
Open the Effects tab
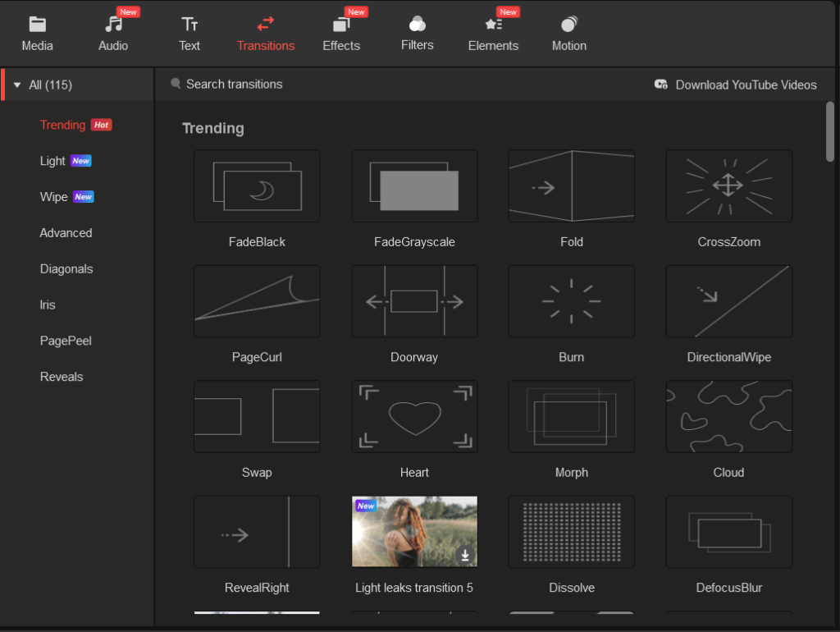click(x=341, y=34)
